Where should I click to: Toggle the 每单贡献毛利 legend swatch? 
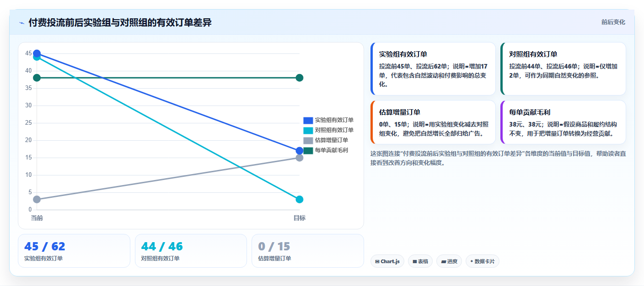coord(308,150)
